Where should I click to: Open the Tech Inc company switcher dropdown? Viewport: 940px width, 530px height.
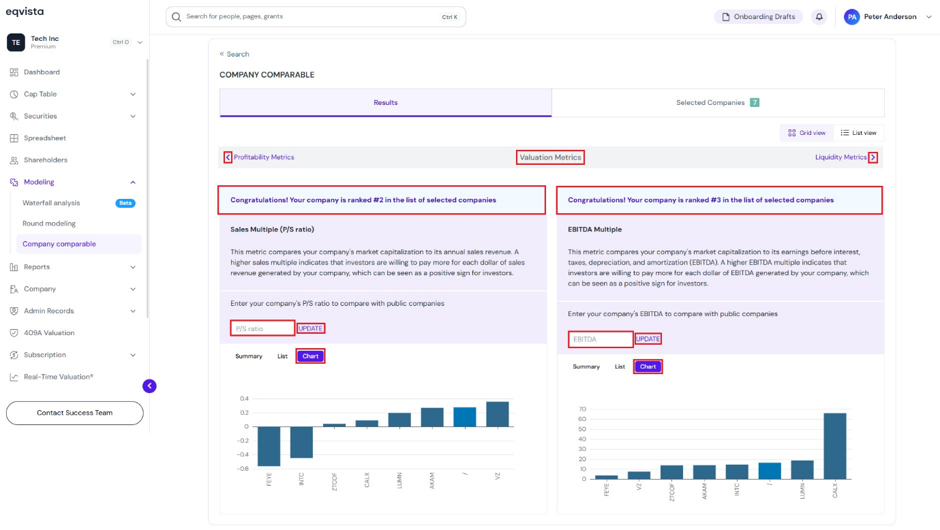pyautogui.click(x=140, y=43)
